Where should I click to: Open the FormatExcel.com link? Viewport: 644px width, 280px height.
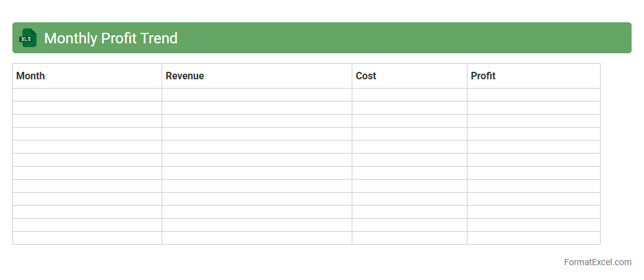[598, 262]
